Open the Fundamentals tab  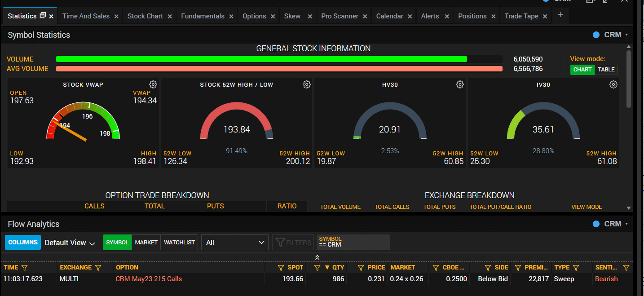tap(203, 16)
